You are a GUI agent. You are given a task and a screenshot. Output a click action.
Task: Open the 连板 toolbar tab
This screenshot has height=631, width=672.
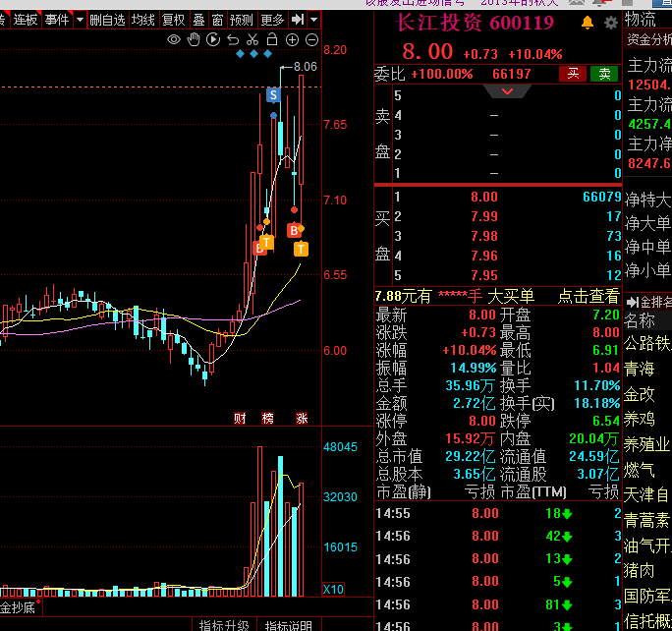point(26,20)
